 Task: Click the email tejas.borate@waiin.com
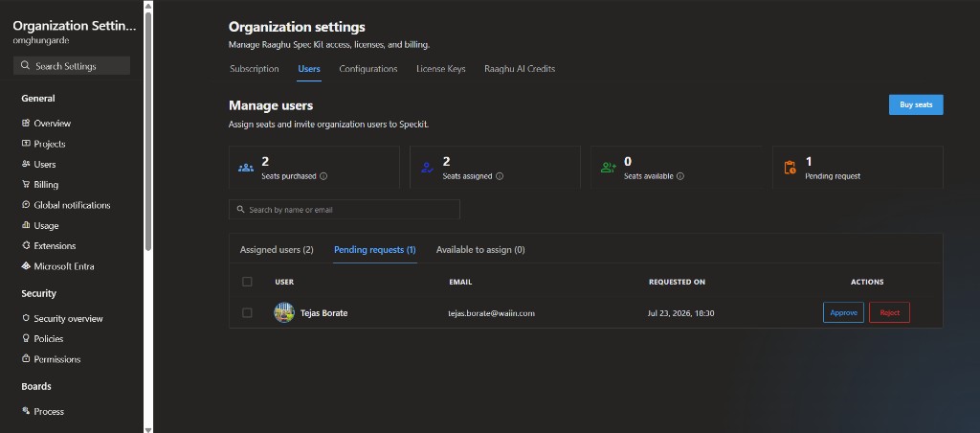click(491, 313)
